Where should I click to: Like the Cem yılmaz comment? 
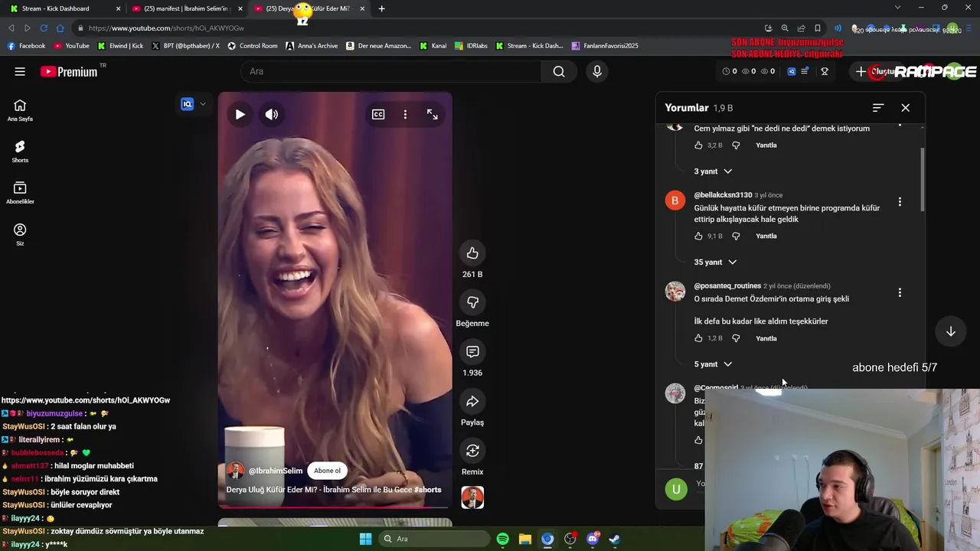[698, 145]
